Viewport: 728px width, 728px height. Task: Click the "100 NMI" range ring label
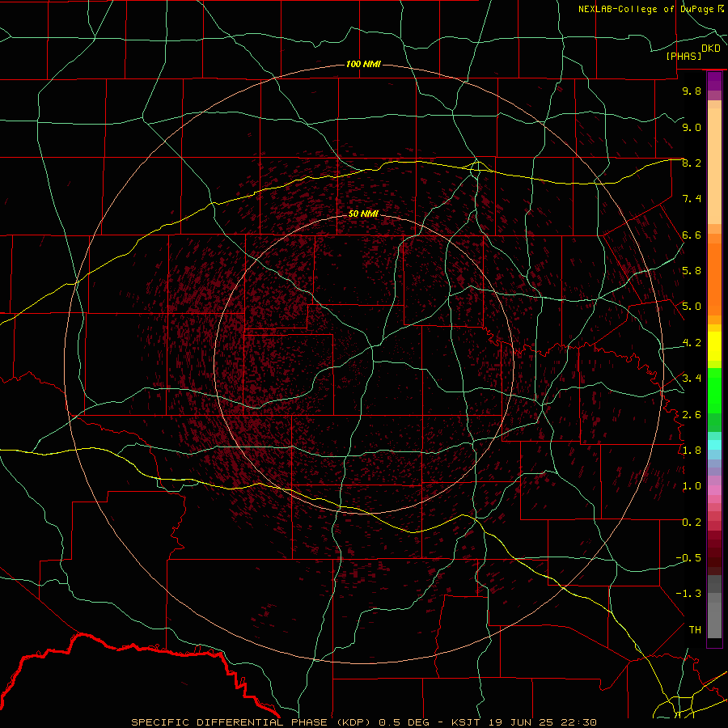pos(363,64)
